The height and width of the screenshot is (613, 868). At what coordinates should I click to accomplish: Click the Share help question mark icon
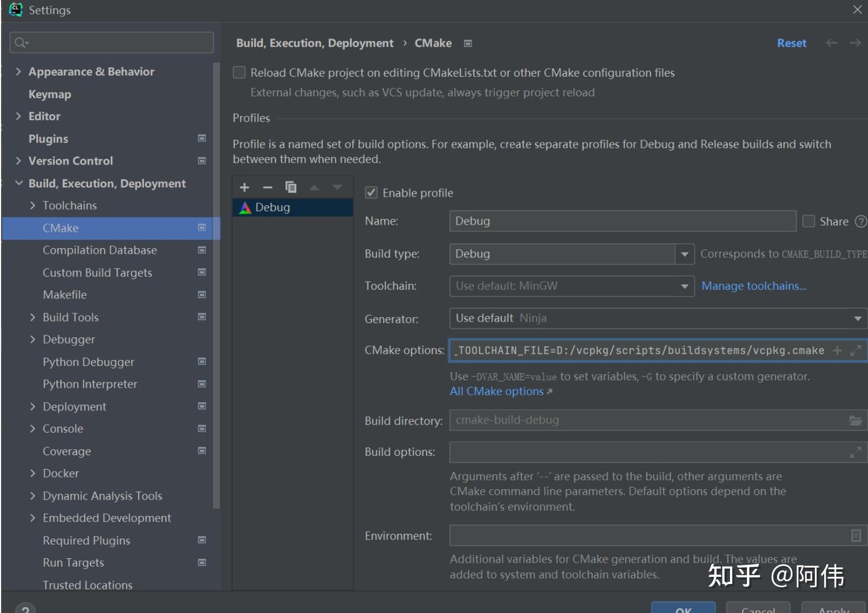861,222
